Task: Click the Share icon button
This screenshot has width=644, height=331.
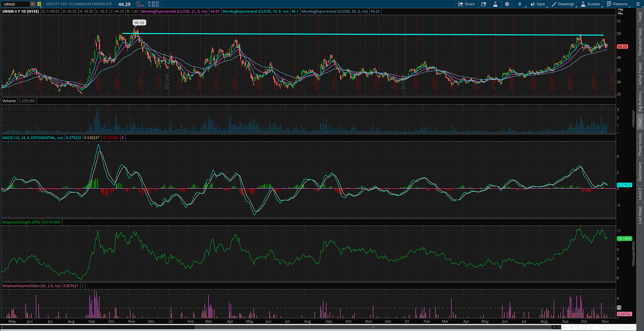Action: [466, 4]
